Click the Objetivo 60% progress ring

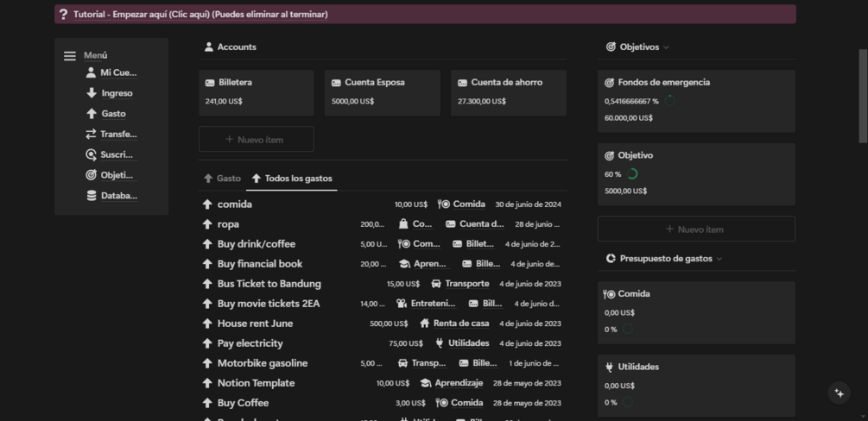click(x=632, y=174)
